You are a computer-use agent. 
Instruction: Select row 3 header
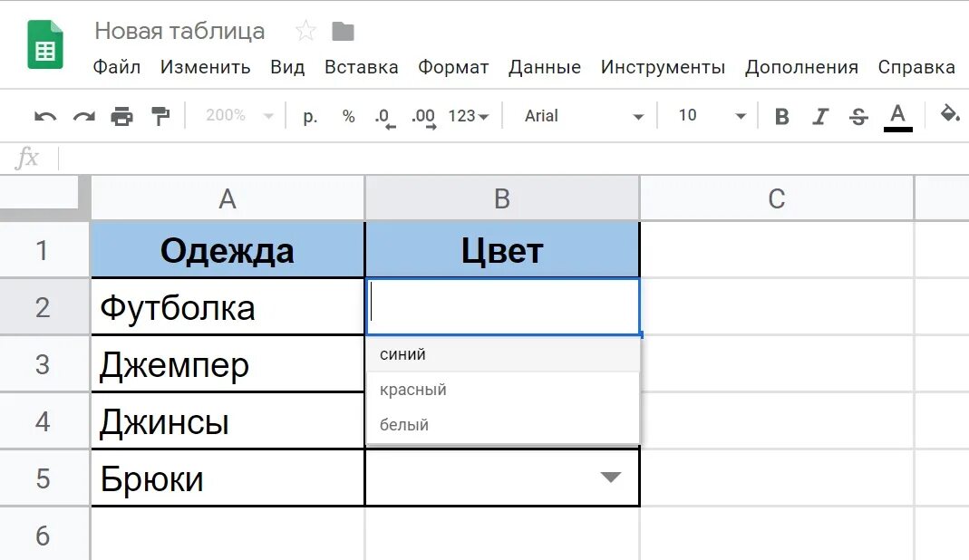[44, 364]
